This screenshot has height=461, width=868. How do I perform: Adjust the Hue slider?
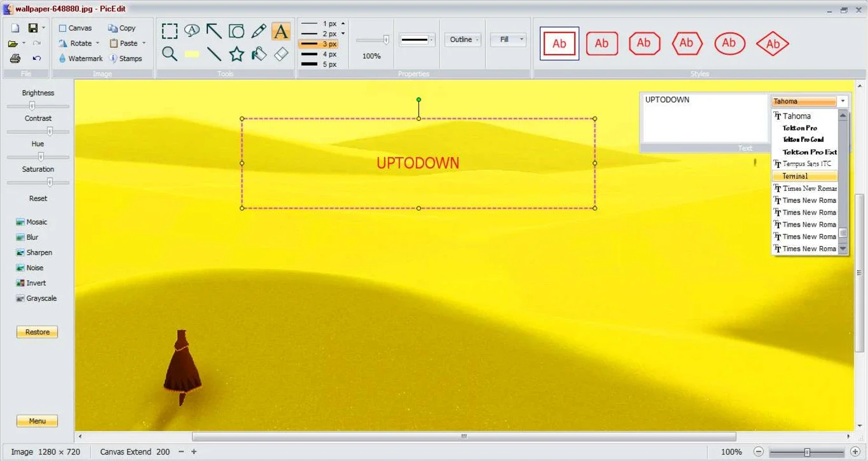click(41, 157)
